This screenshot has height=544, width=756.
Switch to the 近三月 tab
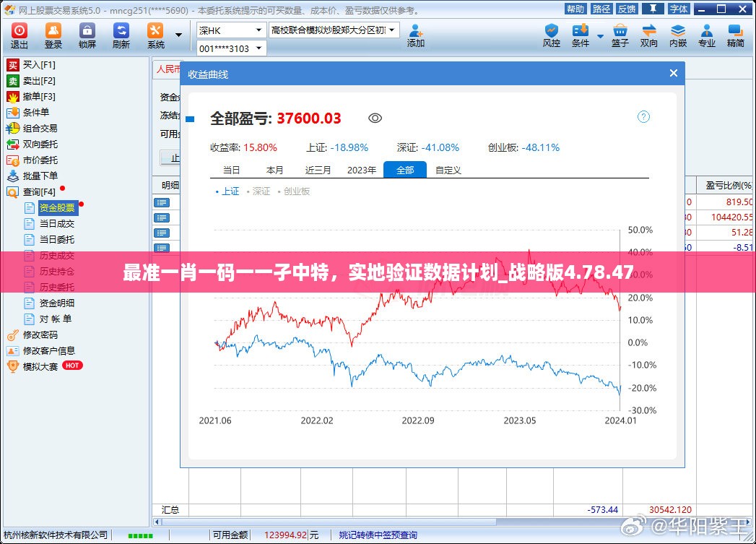click(318, 170)
